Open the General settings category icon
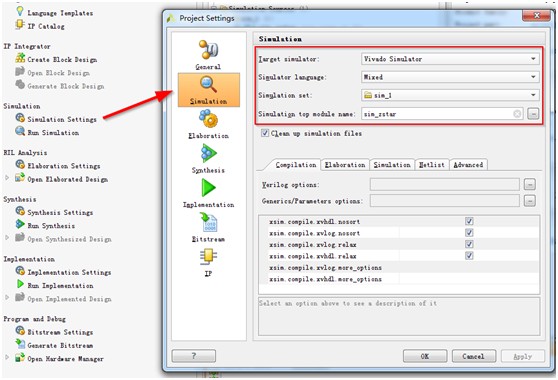Viewport: 558px width, 380px height. click(x=209, y=50)
